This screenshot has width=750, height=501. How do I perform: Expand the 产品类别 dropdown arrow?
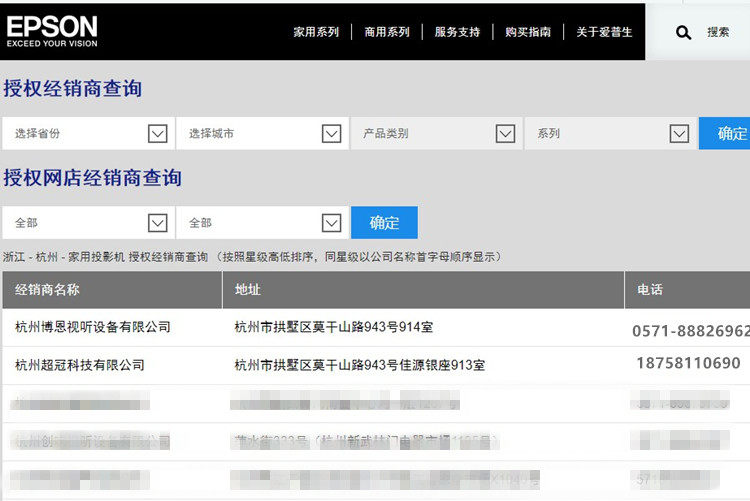(505, 134)
